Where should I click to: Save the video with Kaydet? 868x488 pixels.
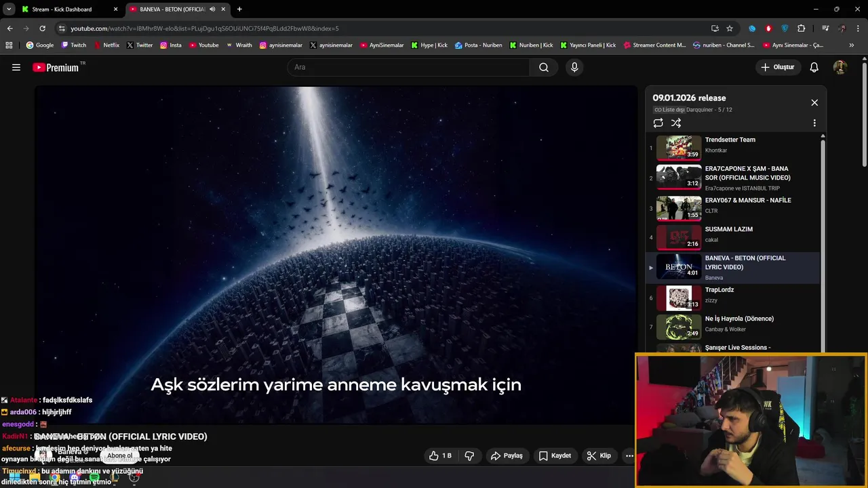coord(555,455)
